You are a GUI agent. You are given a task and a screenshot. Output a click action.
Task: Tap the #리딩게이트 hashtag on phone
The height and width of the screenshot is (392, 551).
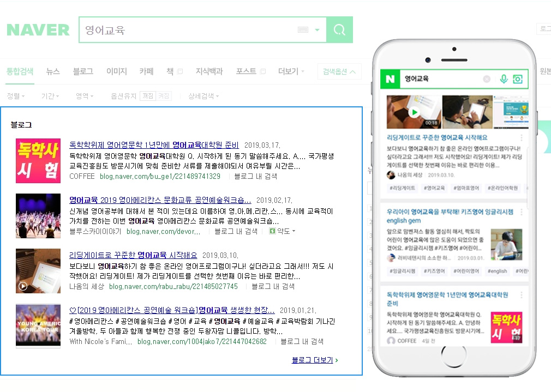point(403,188)
